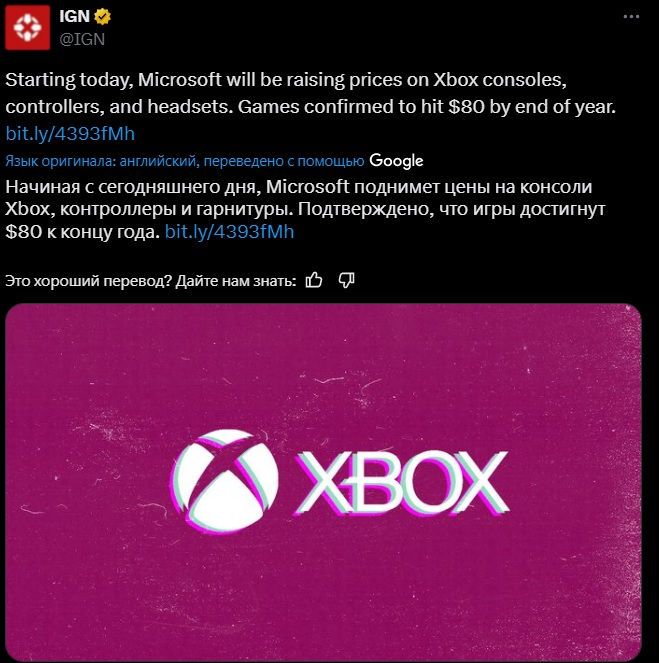659x663 pixels.
Task: Open the IGN display name
Action: coord(74,16)
